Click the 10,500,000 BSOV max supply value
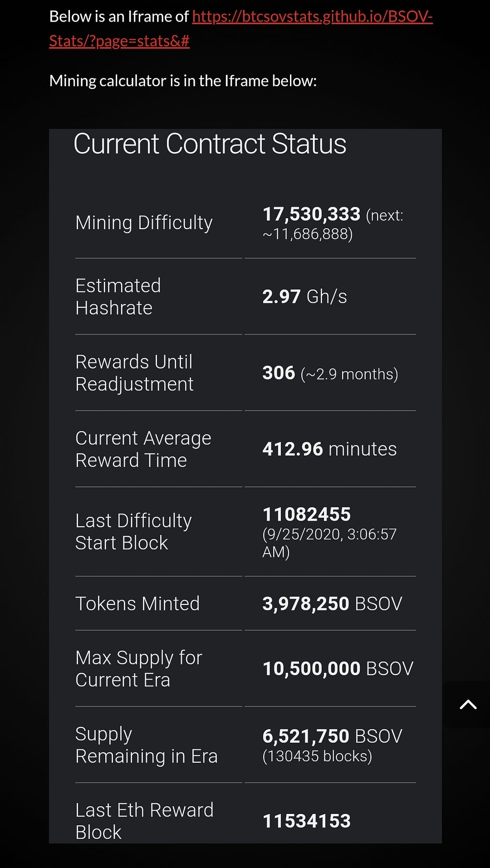This screenshot has width=490, height=868. 338,668
